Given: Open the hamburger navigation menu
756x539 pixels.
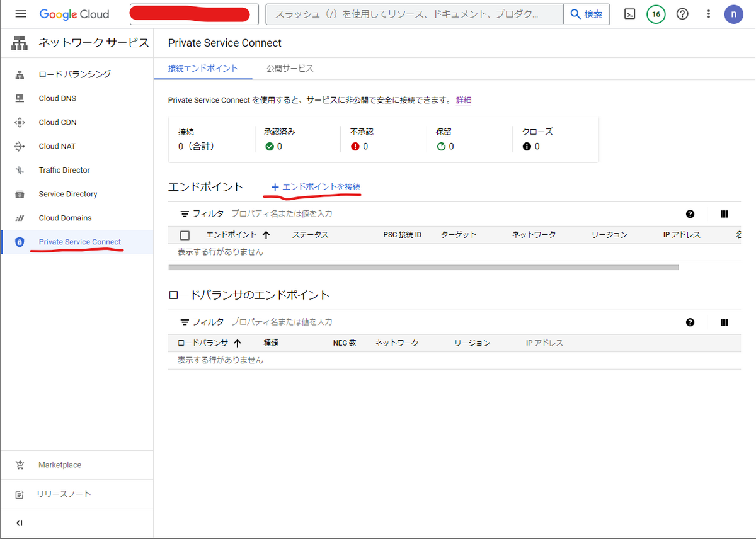Looking at the screenshot, I should [21, 14].
